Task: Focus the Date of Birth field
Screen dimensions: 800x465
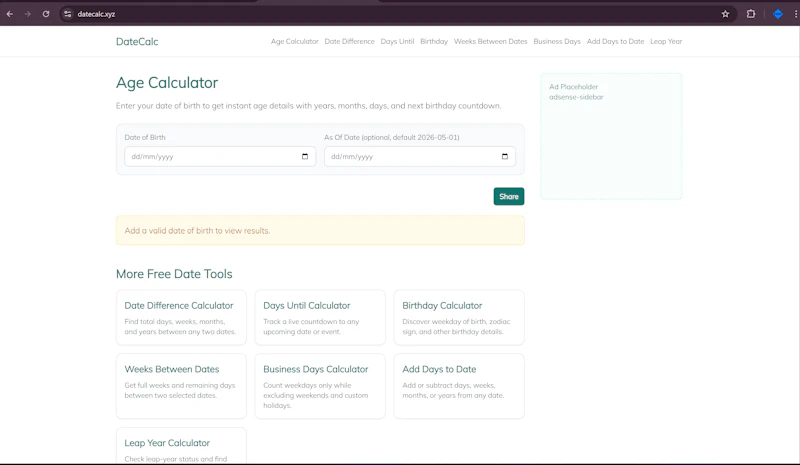Action: coord(220,156)
